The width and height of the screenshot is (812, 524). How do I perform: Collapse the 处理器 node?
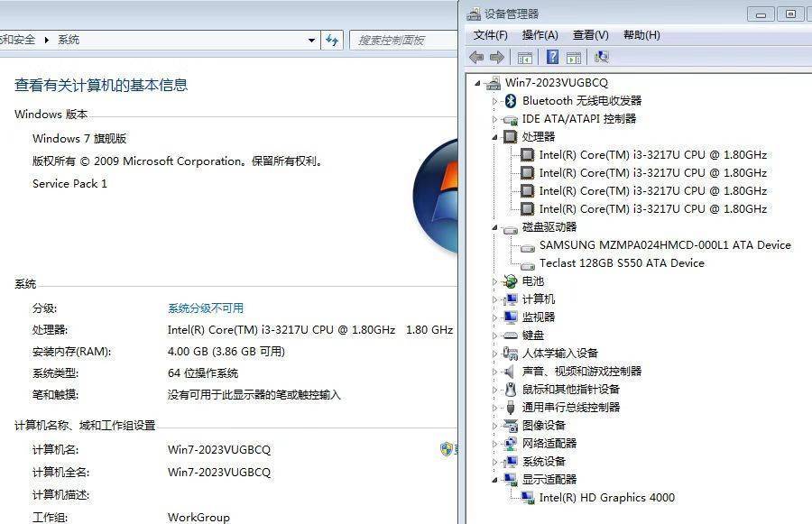click(x=494, y=137)
